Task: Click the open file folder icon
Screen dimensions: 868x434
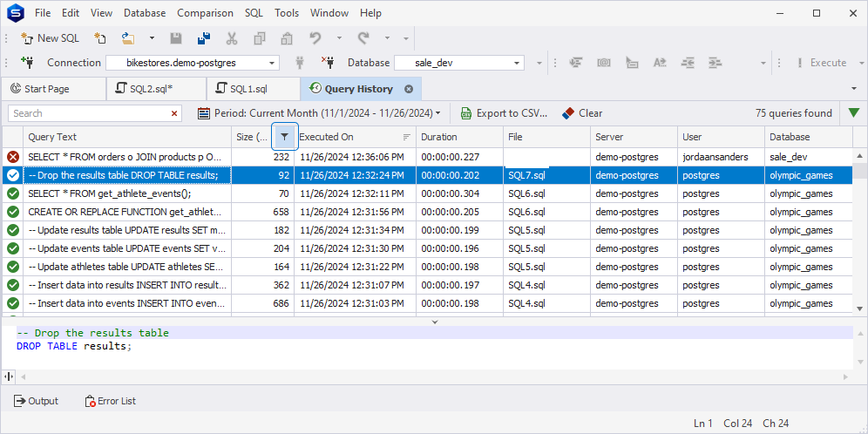Action: [x=128, y=38]
